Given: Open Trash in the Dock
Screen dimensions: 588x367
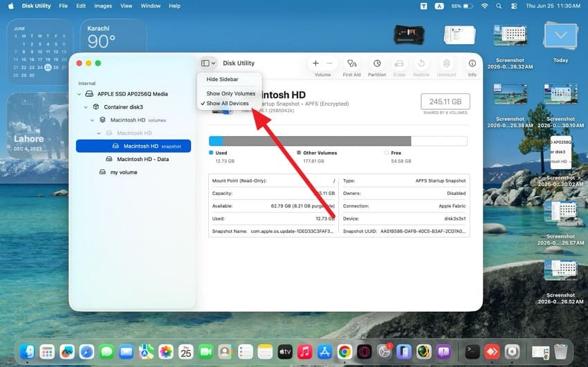Looking at the screenshot, I should 560,352.
